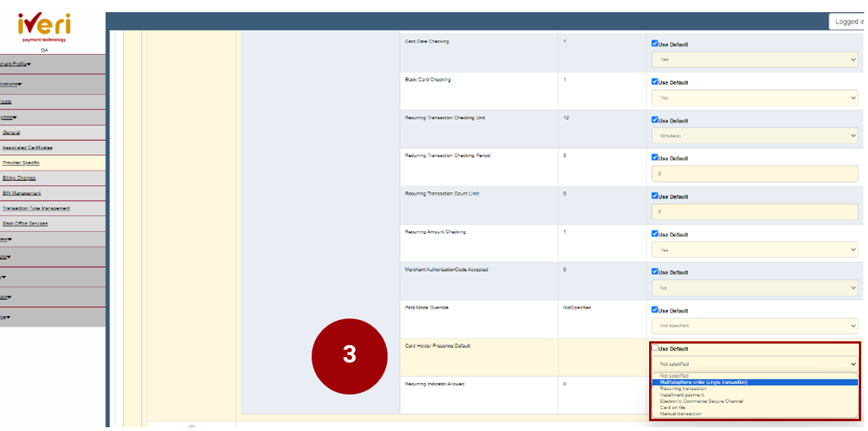
Task: Choose Recurring transaction from dropdown list
Action: [x=683, y=388]
